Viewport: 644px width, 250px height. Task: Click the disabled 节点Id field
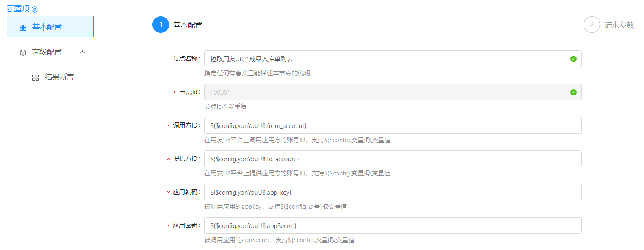387,92
